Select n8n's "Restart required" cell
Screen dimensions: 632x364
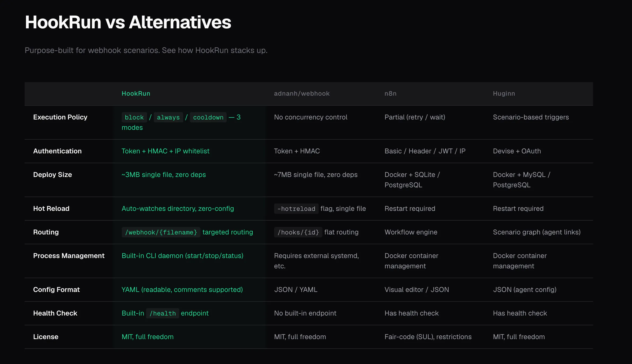pos(410,208)
